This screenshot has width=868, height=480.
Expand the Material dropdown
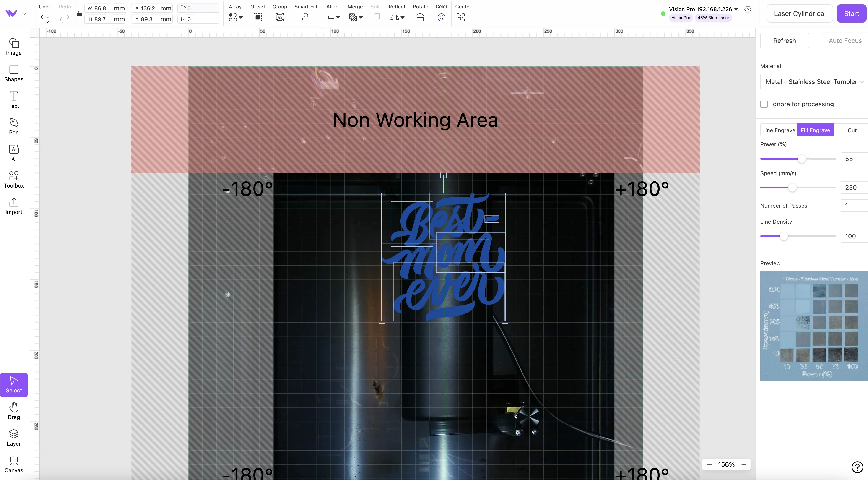tap(814, 82)
